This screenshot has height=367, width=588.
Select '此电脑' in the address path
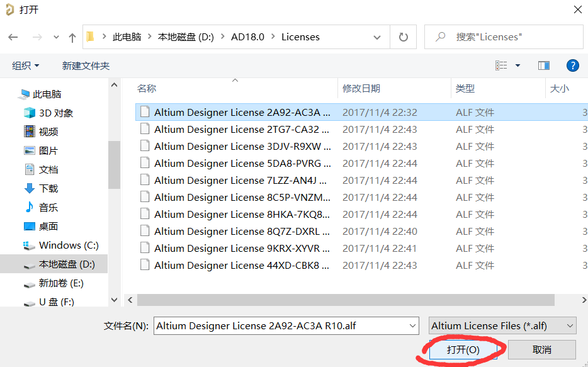coord(127,37)
